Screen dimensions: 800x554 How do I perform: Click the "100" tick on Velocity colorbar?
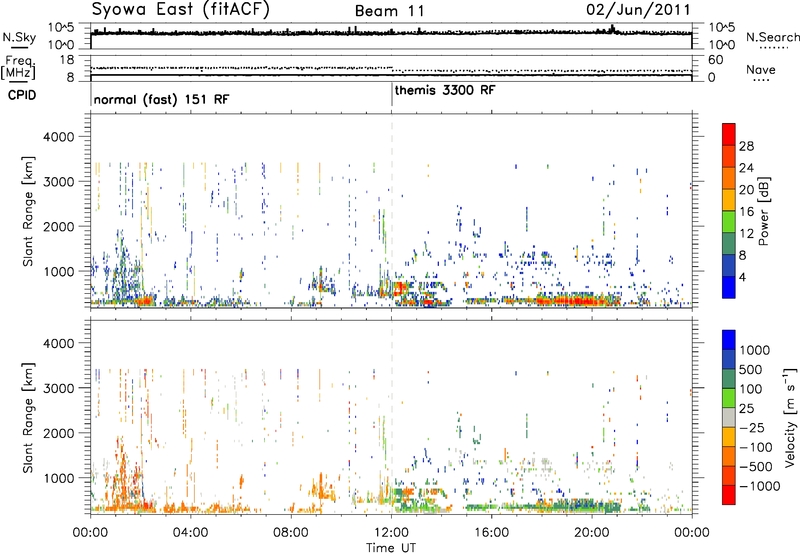point(751,389)
